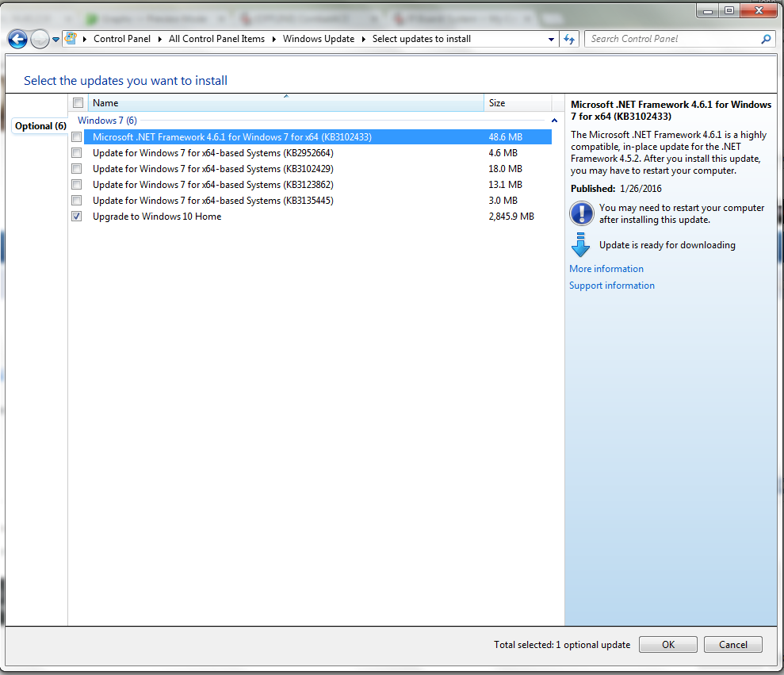Click the blue Back arrow button
Viewport: 784px width, 675px height.
(17, 39)
